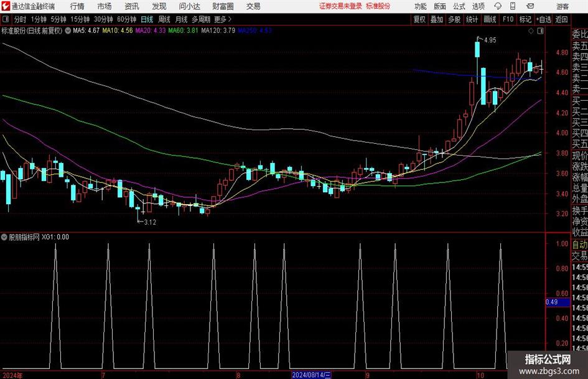
Task: Click the 统计 statistics toolbar button
Action: 472,19
